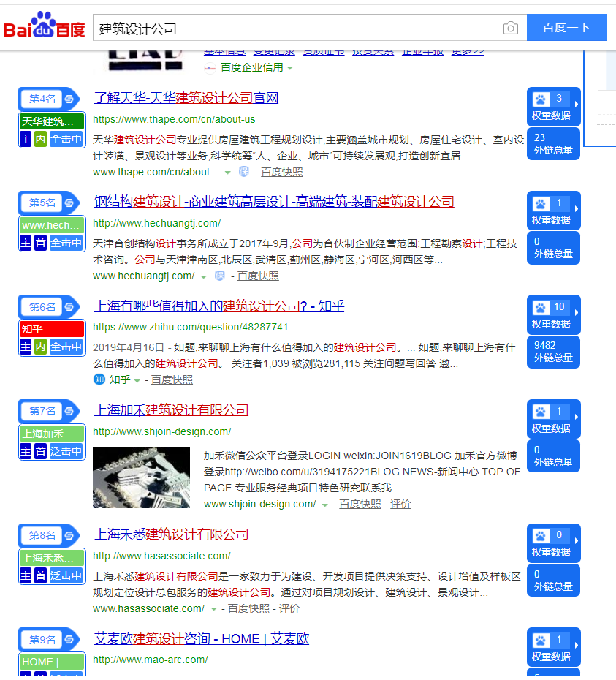Click the URL http://www.mao-arc.com/
616x680 pixels.
151,660
